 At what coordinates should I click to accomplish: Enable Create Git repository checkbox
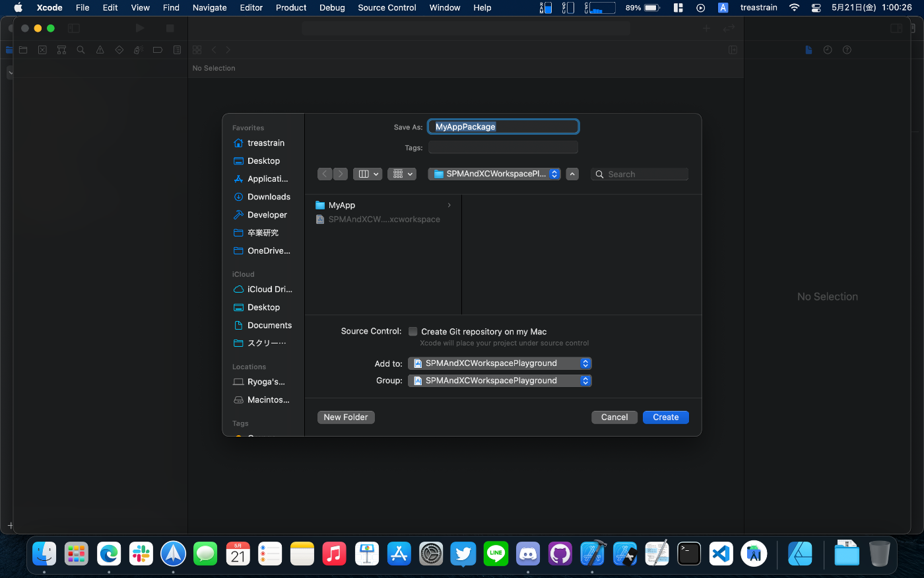pos(413,332)
